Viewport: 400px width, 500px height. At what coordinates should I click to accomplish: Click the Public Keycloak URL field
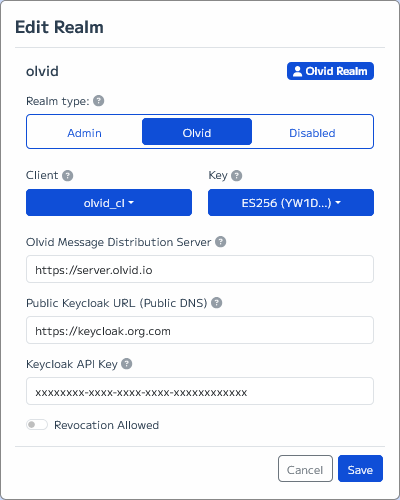click(x=200, y=330)
